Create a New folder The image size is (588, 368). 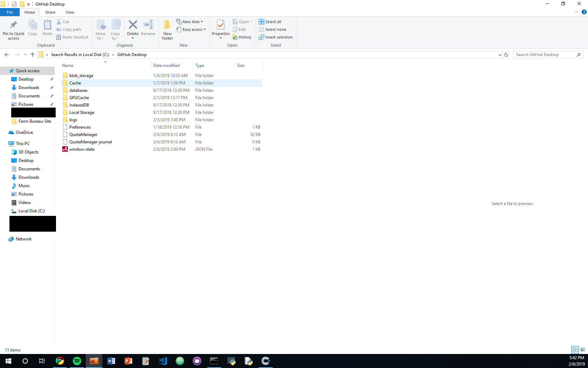coord(167,29)
